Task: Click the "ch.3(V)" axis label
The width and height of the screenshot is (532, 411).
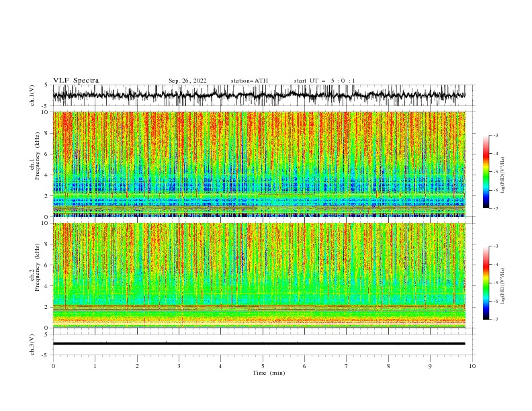Action: 32,345
